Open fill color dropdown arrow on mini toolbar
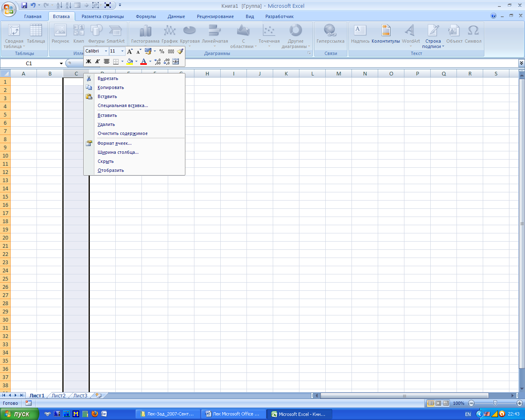 pos(136,62)
